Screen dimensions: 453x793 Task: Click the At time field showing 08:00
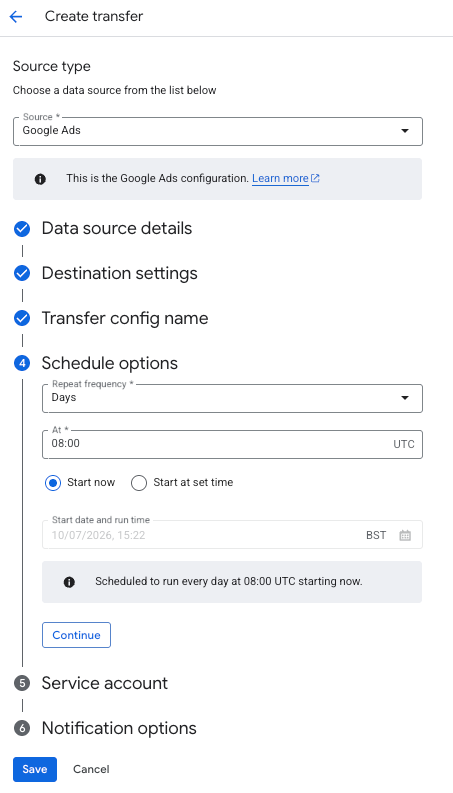click(x=232, y=444)
